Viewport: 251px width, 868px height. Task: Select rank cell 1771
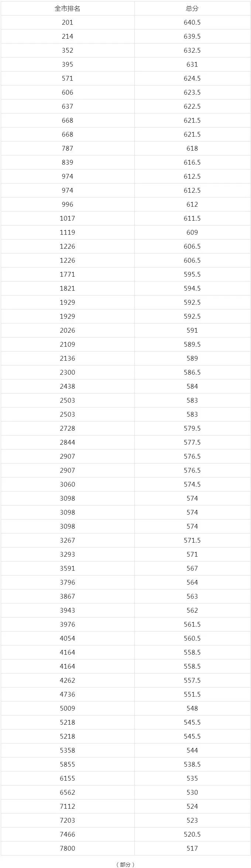[68, 274]
